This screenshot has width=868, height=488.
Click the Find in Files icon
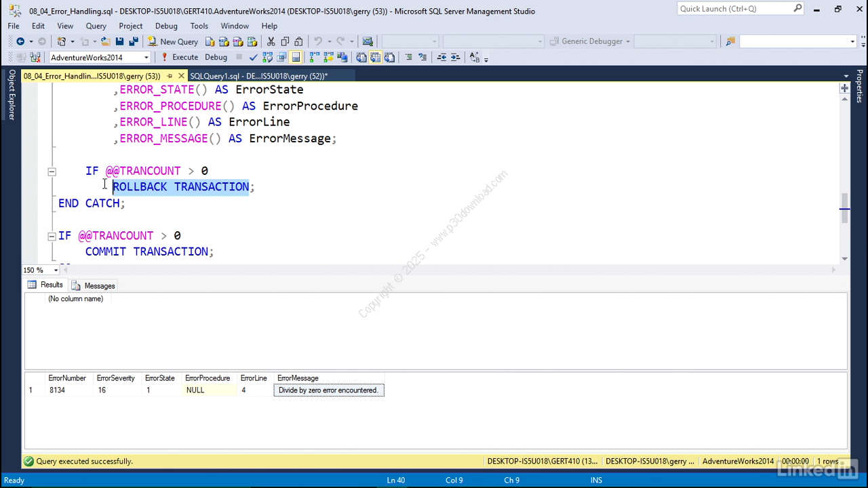[730, 41]
